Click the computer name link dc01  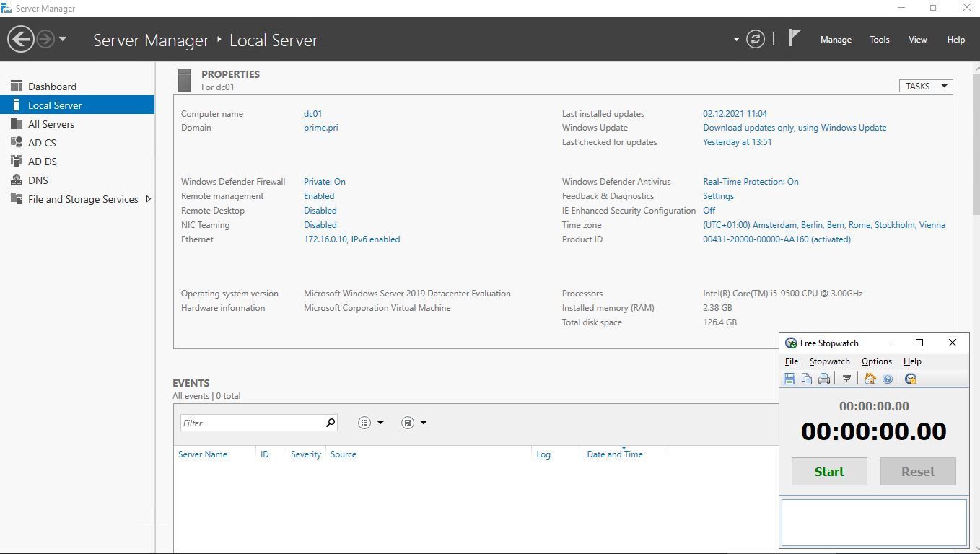point(312,114)
